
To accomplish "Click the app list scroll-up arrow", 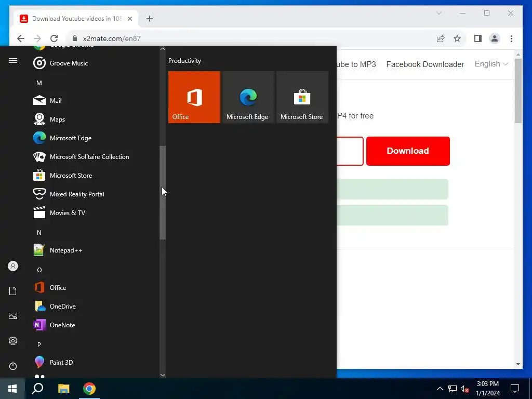I will pos(163,49).
